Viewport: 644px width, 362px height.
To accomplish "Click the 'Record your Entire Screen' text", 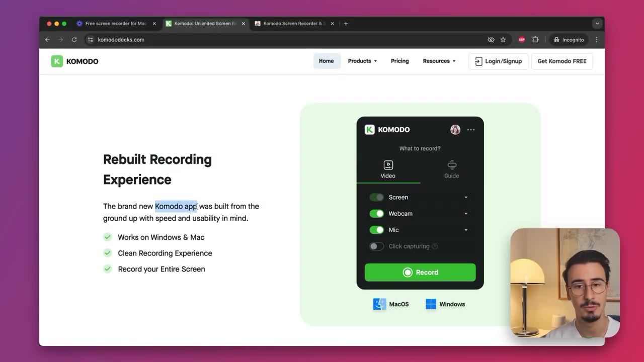I will [x=162, y=269].
